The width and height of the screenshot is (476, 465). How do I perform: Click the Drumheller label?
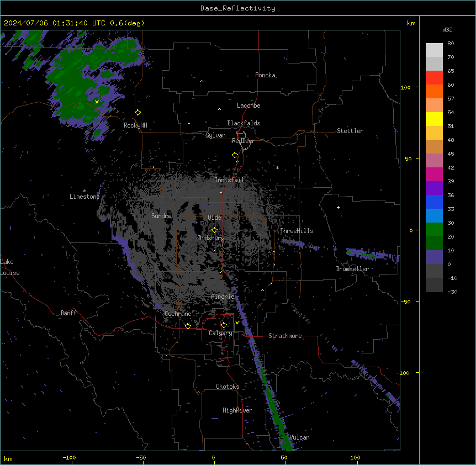(352, 269)
